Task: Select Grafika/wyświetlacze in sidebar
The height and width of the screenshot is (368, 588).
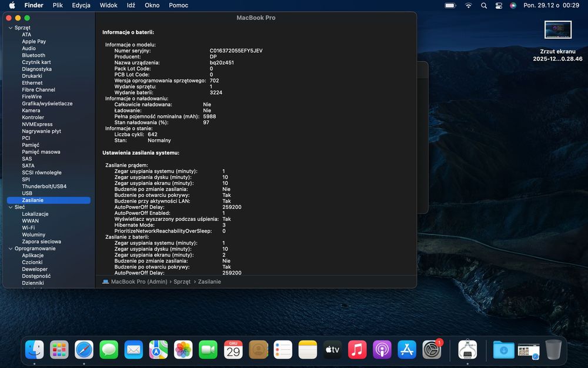Action: point(47,104)
